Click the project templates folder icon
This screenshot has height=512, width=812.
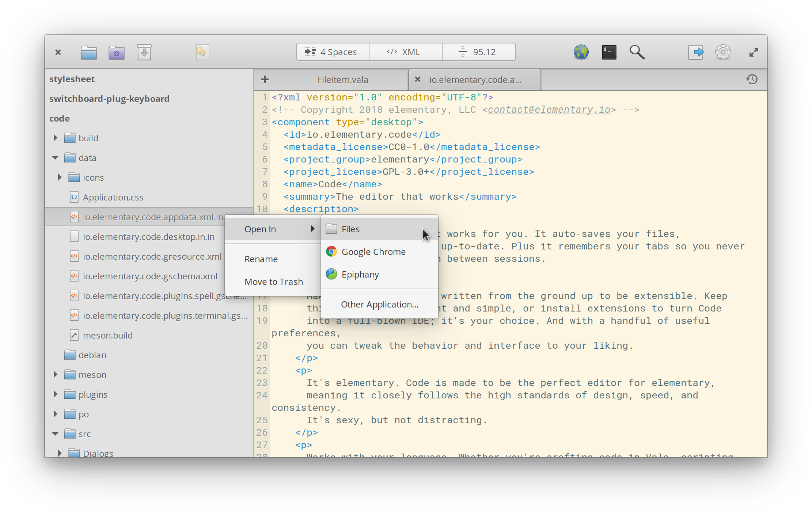click(116, 52)
